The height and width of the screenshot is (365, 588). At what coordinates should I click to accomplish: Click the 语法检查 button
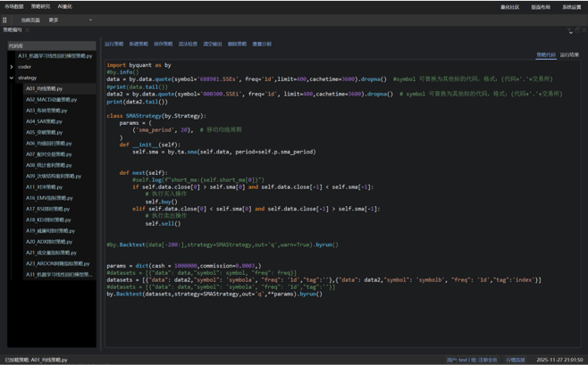(188, 44)
